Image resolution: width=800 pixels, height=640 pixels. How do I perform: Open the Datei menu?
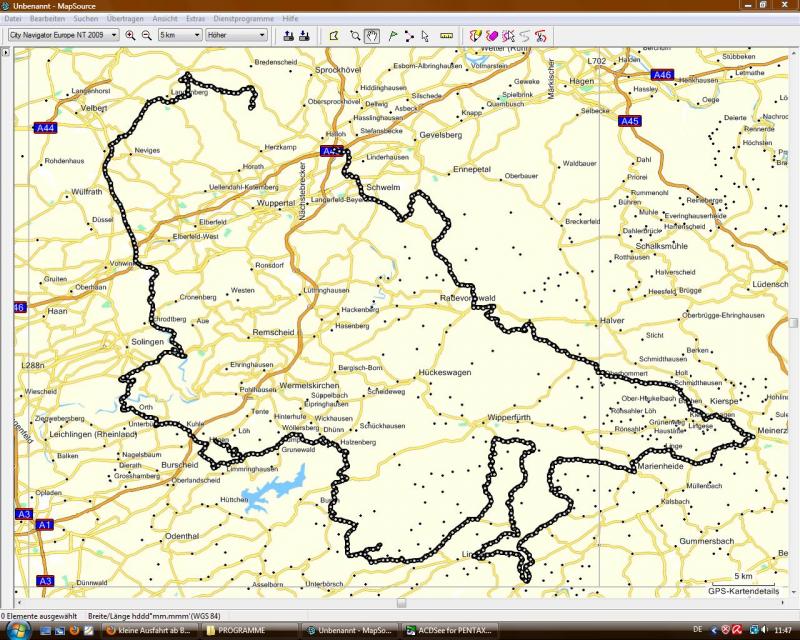coord(13,19)
